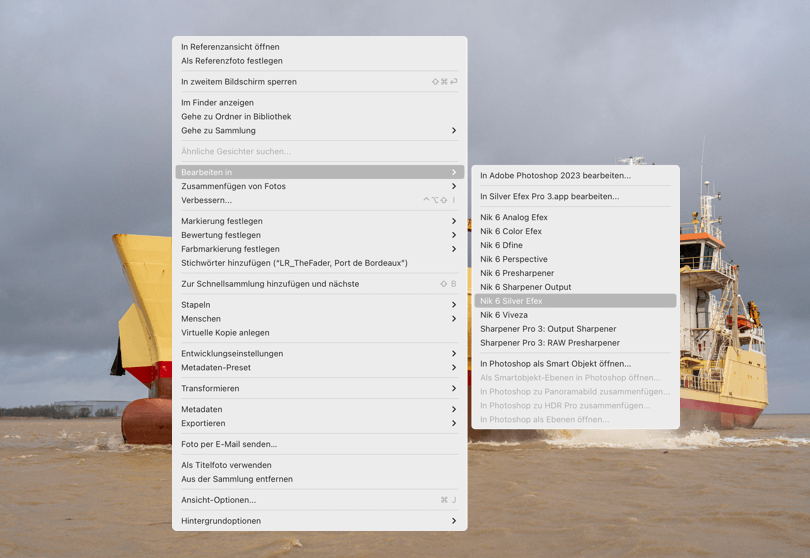This screenshot has height=558, width=810.
Task: Select 'Als Referenzfoto festlegen'
Action: (319, 60)
